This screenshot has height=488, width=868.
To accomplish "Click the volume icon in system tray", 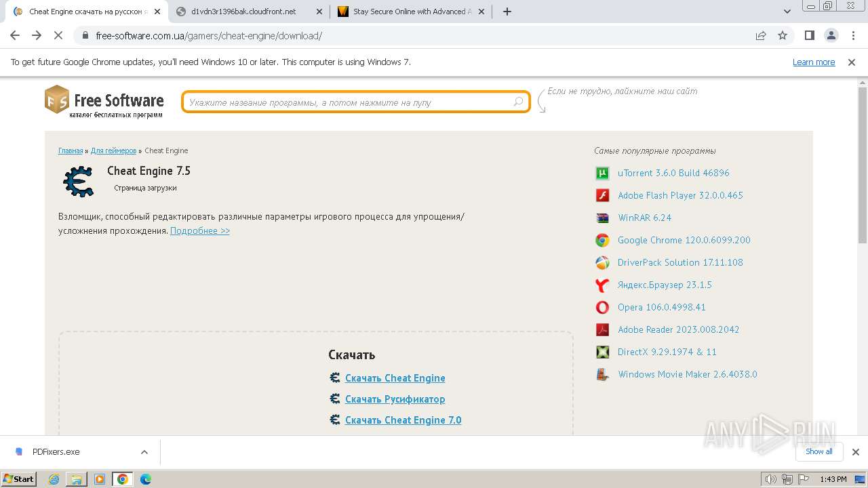I will coord(771,479).
